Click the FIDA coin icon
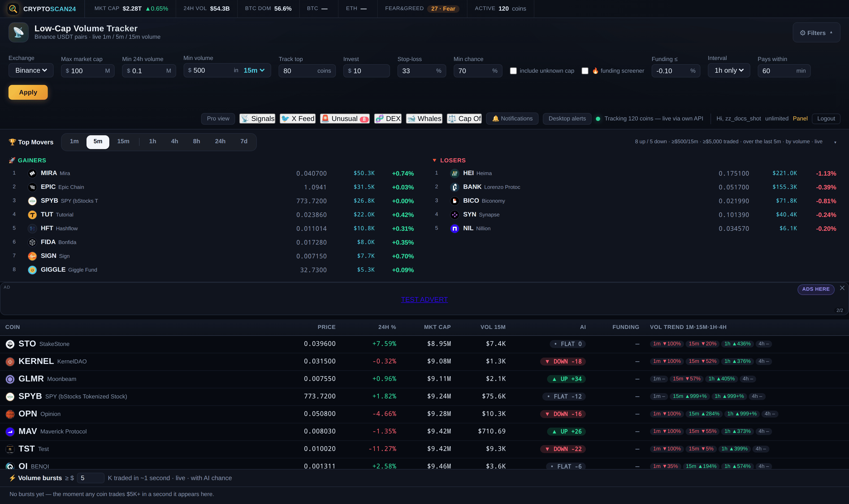 (x=32, y=242)
